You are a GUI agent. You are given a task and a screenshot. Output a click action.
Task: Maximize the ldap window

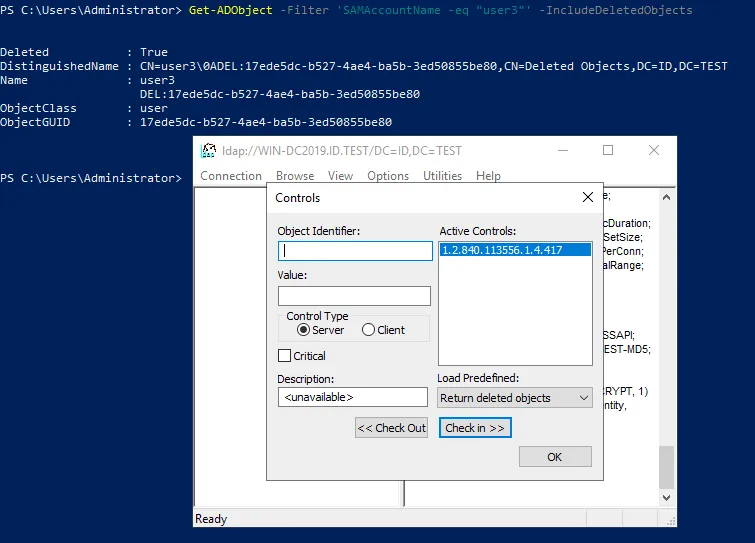click(608, 151)
